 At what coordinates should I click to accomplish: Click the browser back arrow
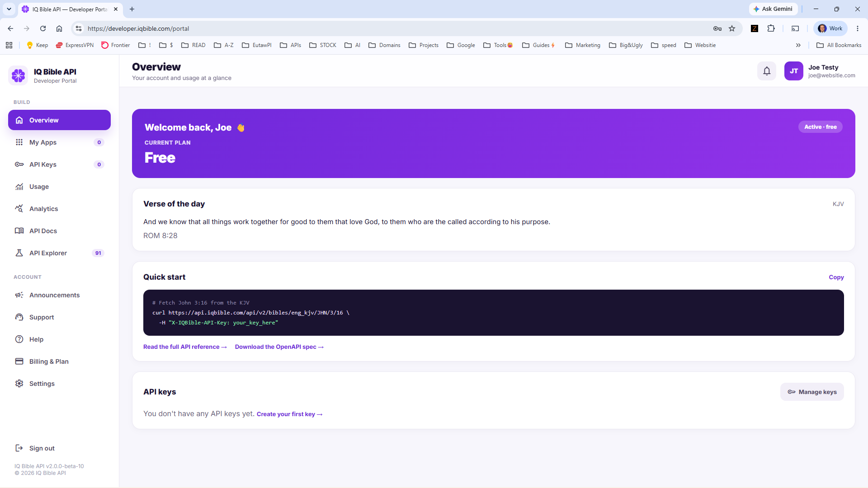tap(10, 28)
